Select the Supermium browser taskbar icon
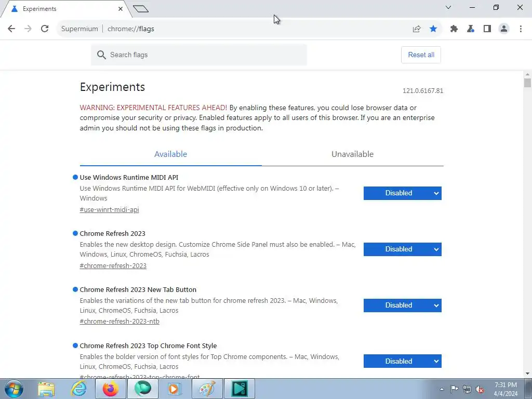 pos(142,389)
